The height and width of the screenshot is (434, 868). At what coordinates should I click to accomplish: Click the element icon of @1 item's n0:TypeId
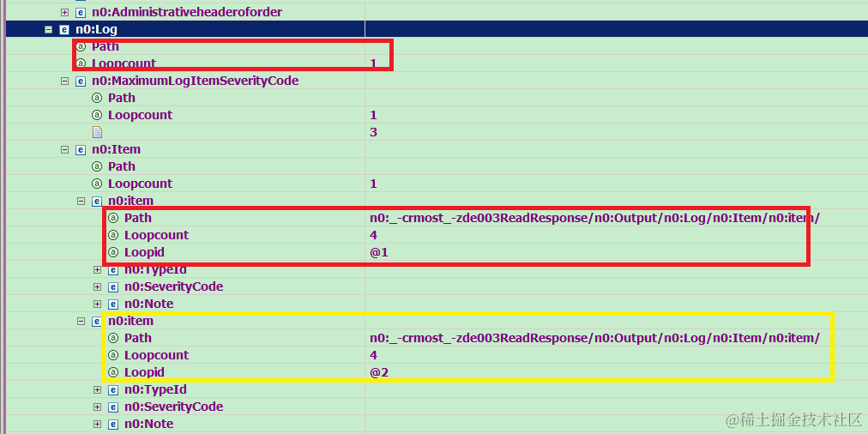point(113,270)
